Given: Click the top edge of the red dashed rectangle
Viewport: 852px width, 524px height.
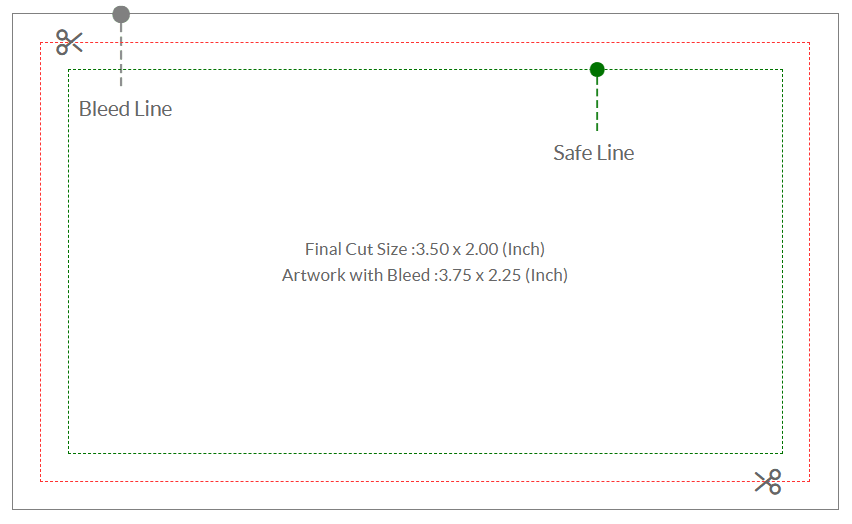Looking at the screenshot, I should [425, 42].
